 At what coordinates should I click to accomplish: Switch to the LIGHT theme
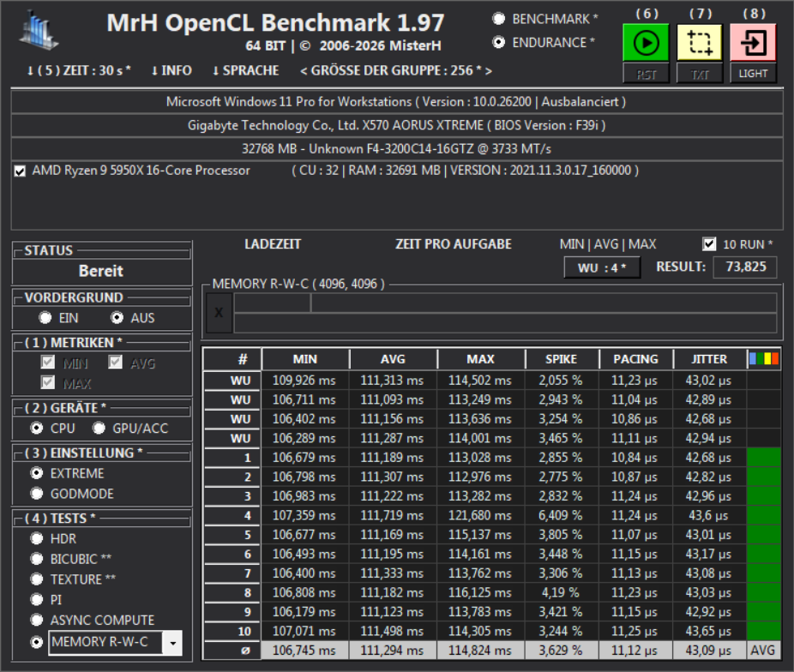pyautogui.click(x=753, y=74)
